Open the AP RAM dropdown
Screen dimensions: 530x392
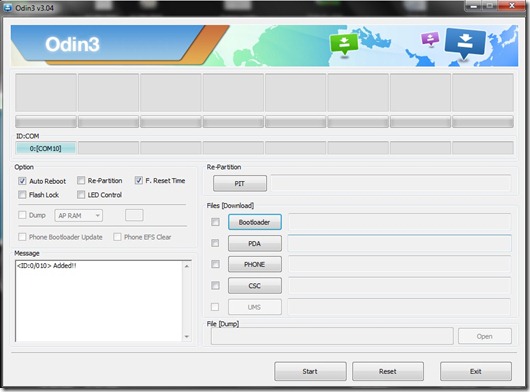coord(78,216)
